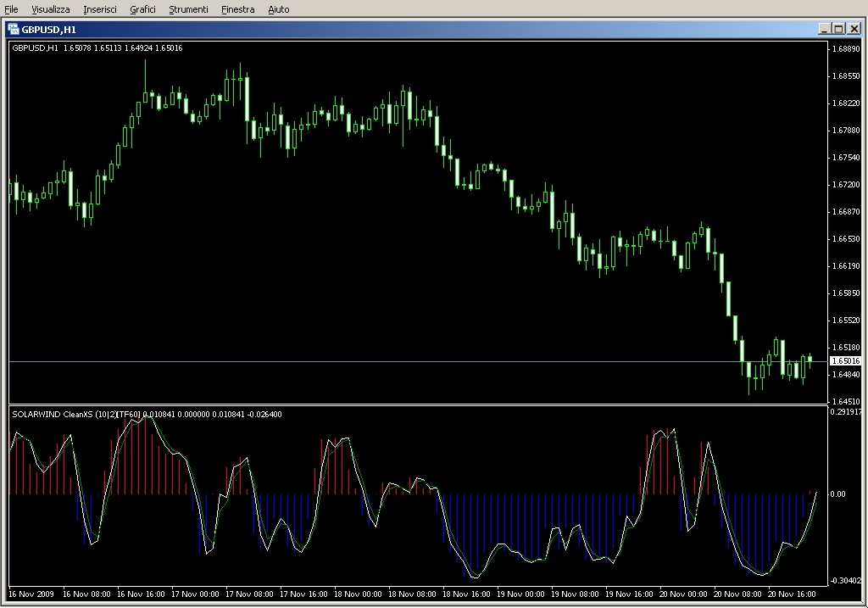Open the File menu

pyautogui.click(x=11, y=9)
